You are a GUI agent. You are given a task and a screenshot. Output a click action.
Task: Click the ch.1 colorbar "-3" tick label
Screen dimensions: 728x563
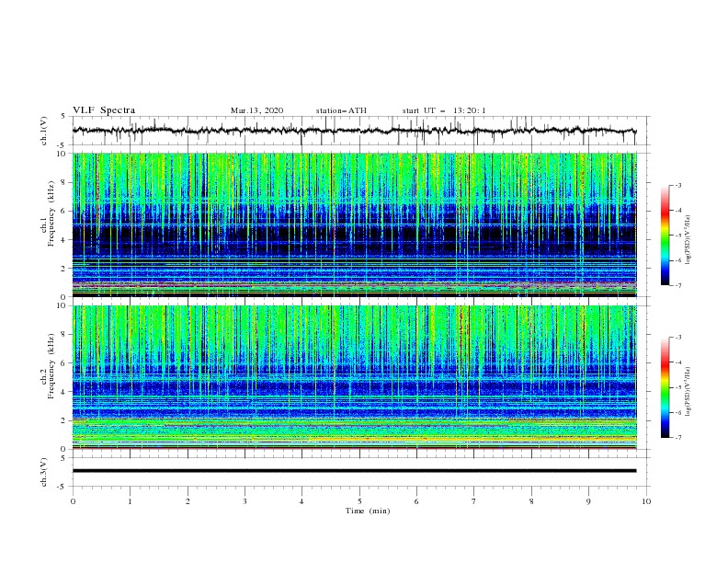[677, 185]
